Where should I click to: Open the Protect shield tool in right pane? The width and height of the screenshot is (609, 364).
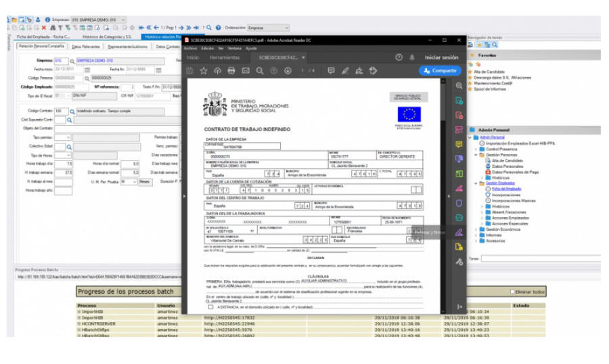[459, 203]
